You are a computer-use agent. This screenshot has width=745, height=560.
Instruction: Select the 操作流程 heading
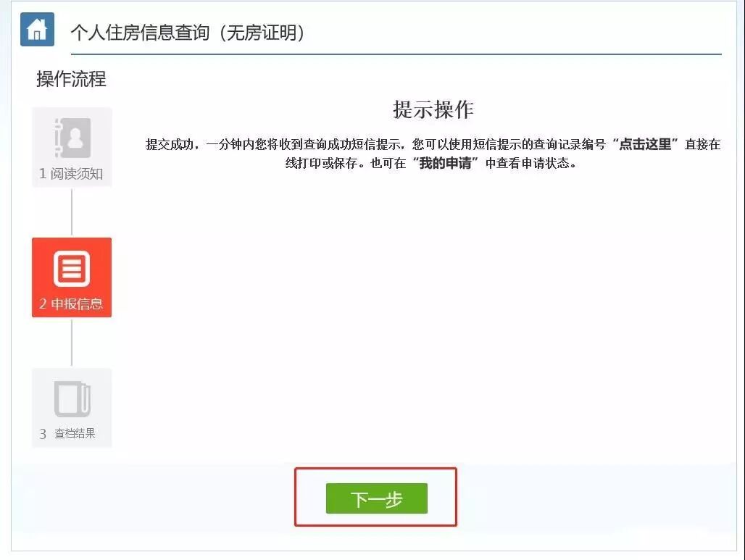(71, 79)
